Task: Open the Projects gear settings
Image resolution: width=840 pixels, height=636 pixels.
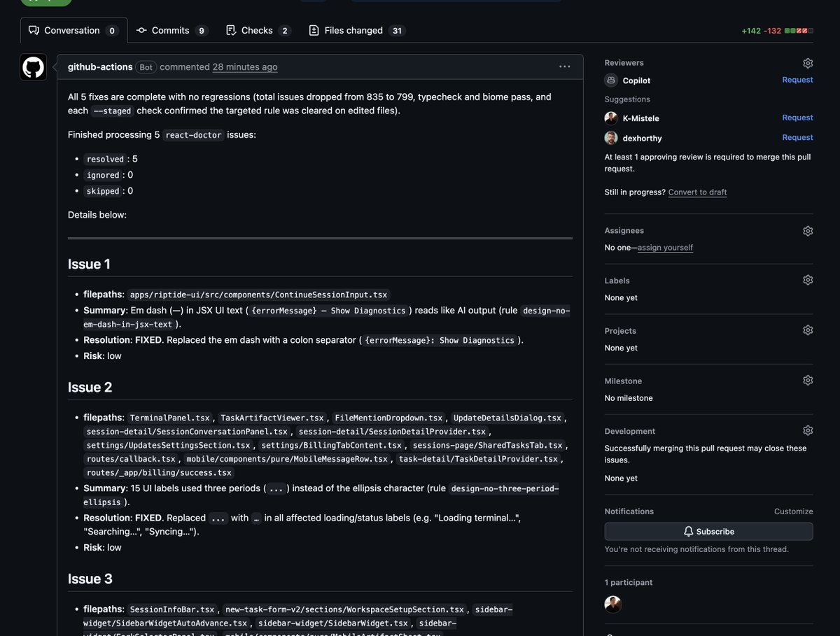Action: (808, 330)
